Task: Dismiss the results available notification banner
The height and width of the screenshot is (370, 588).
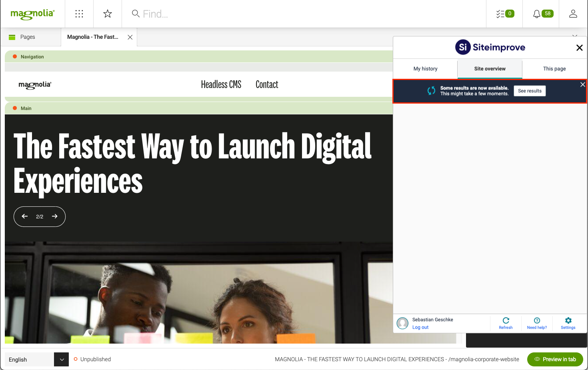Action: click(x=582, y=84)
